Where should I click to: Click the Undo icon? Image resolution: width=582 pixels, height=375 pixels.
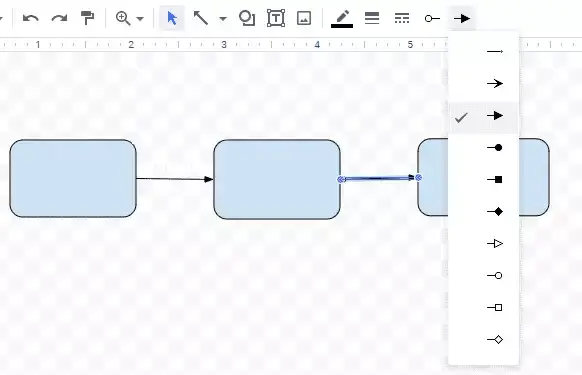tap(30, 18)
